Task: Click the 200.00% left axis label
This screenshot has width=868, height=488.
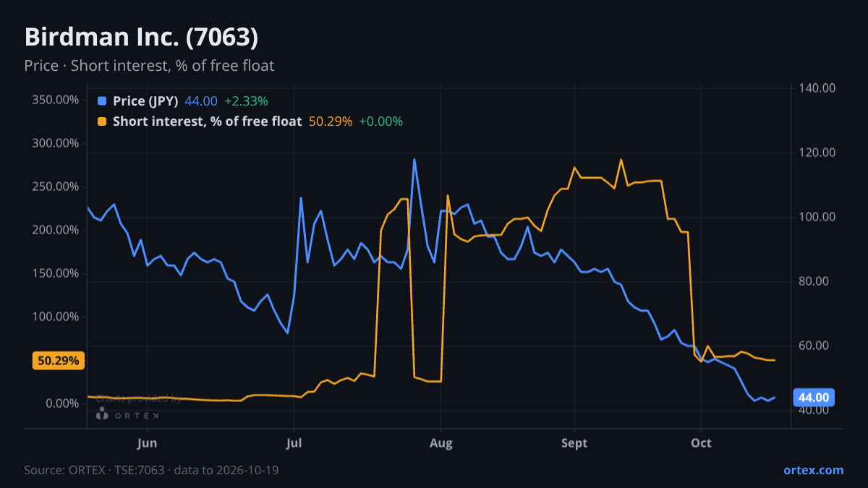Action: pyautogui.click(x=56, y=230)
